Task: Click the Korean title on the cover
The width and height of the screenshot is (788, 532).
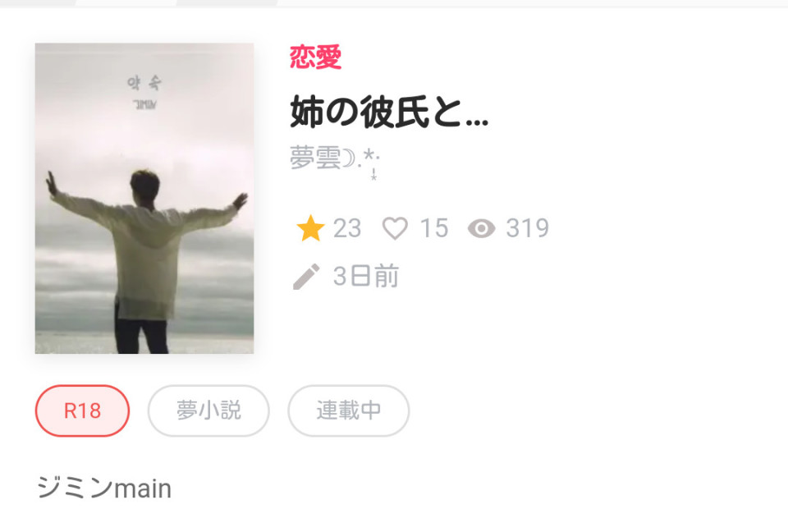Action: point(144,83)
